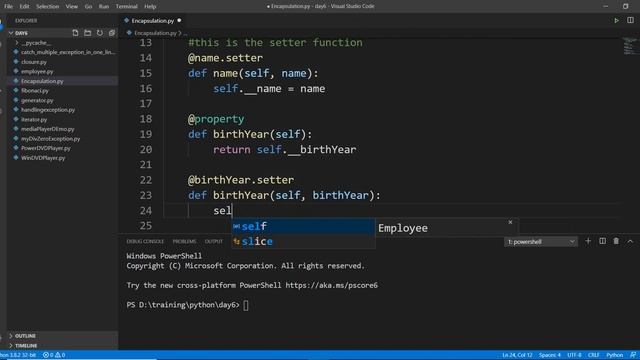This screenshot has width=640, height=360.
Task: Open the View menu
Action: tap(71, 6)
